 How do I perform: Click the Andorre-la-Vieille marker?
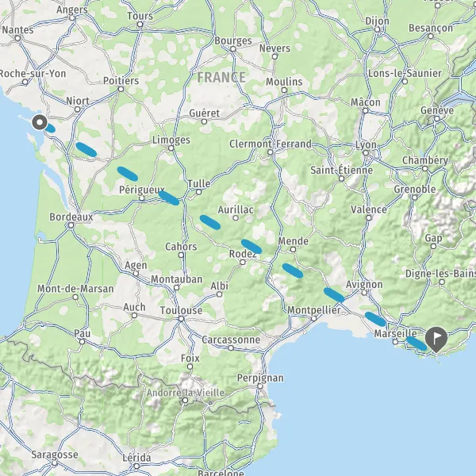(185, 401)
